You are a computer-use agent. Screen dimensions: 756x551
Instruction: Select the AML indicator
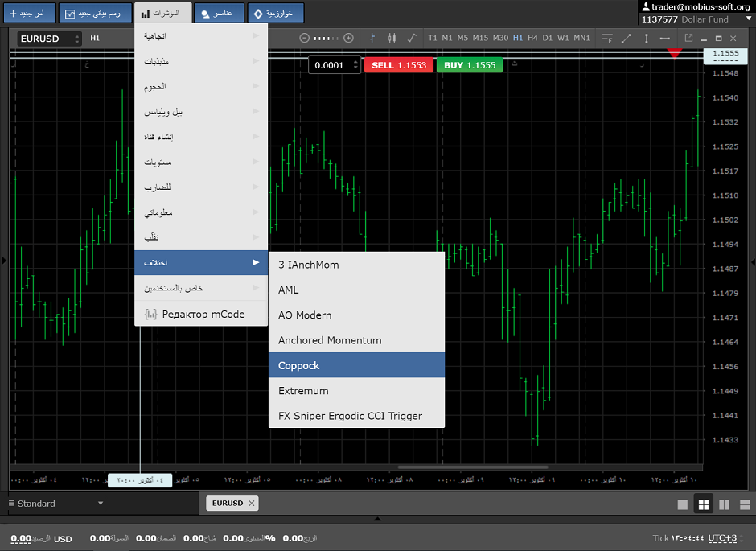coord(356,290)
